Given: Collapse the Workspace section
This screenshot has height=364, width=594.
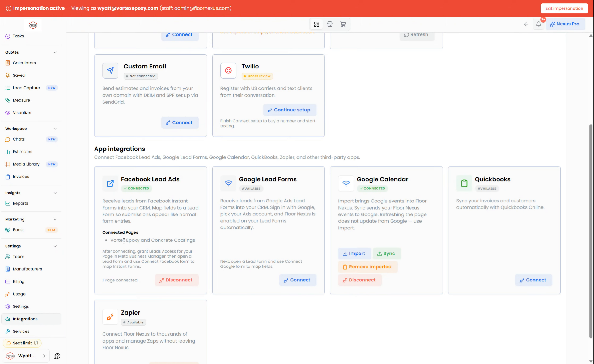Looking at the screenshot, I should pos(55,129).
